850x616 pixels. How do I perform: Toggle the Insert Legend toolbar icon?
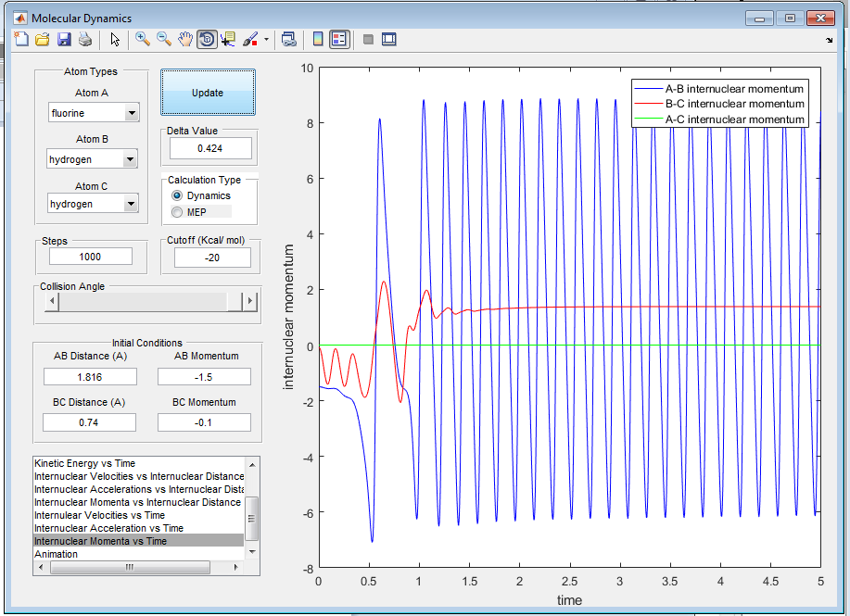339,39
